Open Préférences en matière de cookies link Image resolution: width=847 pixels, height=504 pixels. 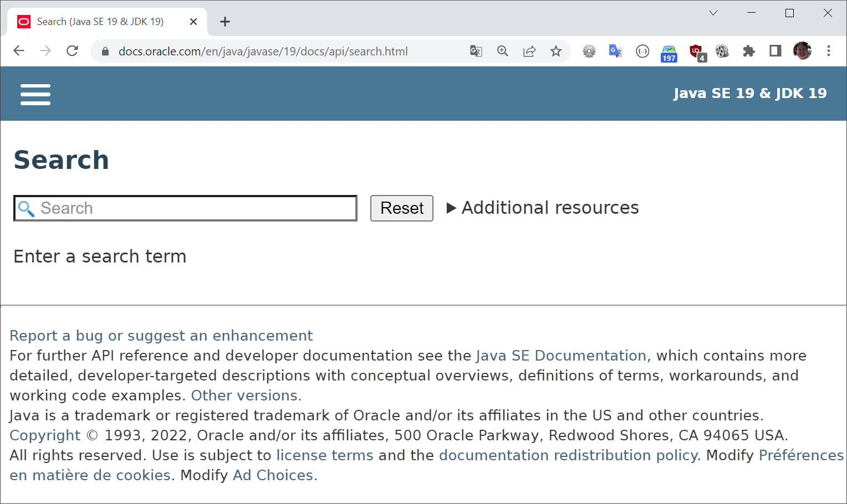pos(801,455)
